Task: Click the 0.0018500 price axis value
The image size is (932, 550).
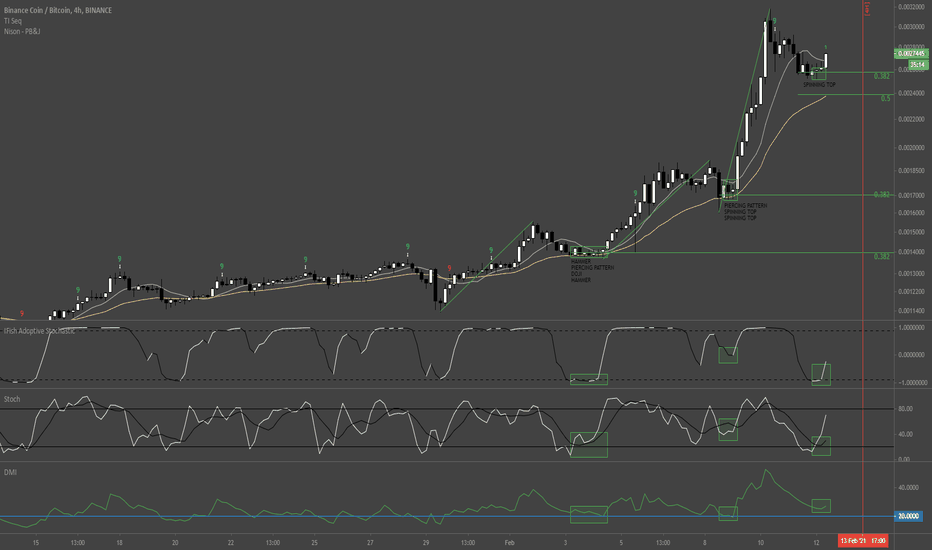Action: pyautogui.click(x=911, y=171)
